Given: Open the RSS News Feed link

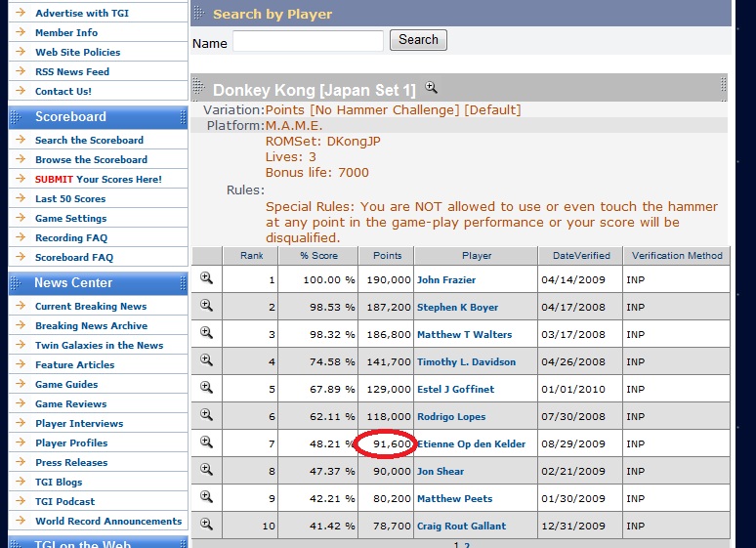Looking at the screenshot, I should pyautogui.click(x=72, y=71).
